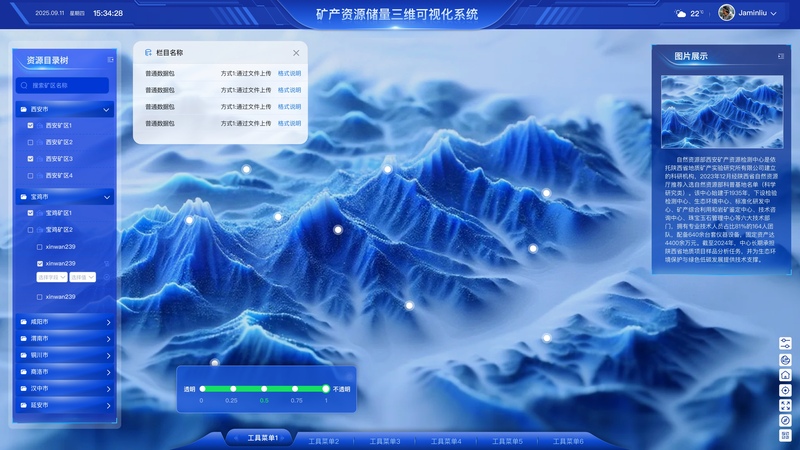Image resolution: width=800 pixels, height=450 pixels.
Task: Open the QR code icon
Action: click(x=785, y=435)
